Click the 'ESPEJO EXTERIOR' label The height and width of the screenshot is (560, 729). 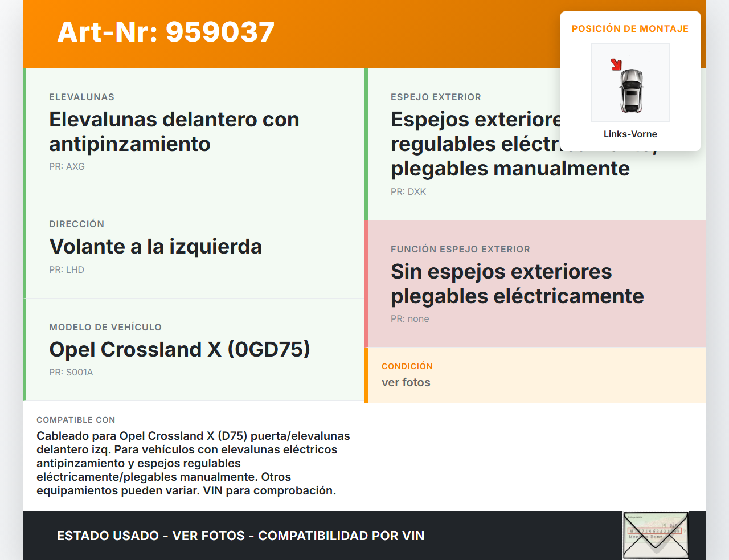tap(436, 97)
